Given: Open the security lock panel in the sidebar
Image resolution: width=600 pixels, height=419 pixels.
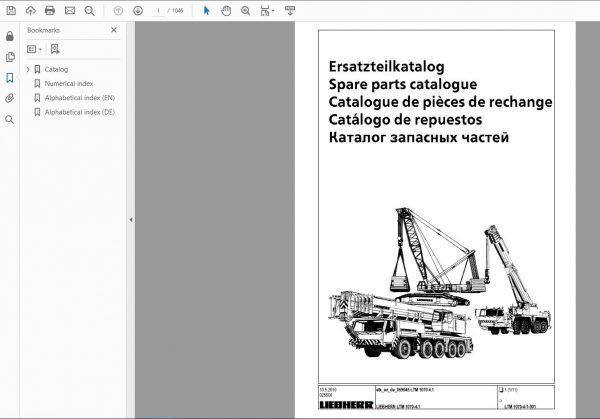Looking at the screenshot, I should click(x=10, y=36).
